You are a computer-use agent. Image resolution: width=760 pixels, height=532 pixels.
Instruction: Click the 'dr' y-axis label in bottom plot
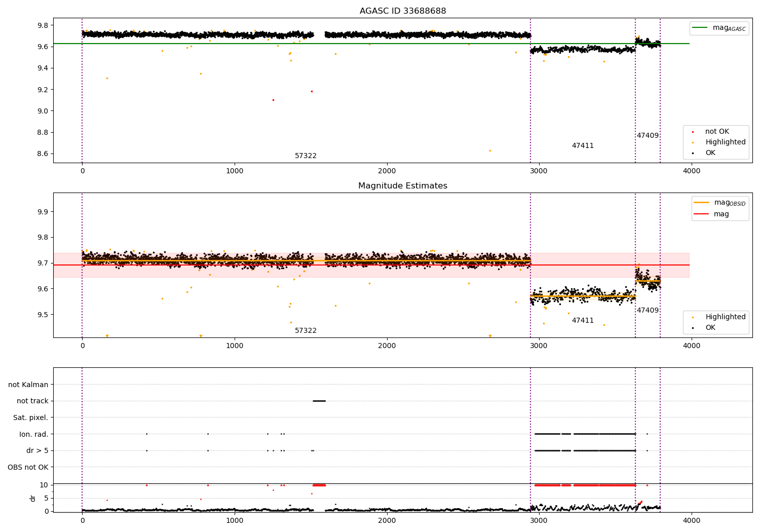point(33,498)
